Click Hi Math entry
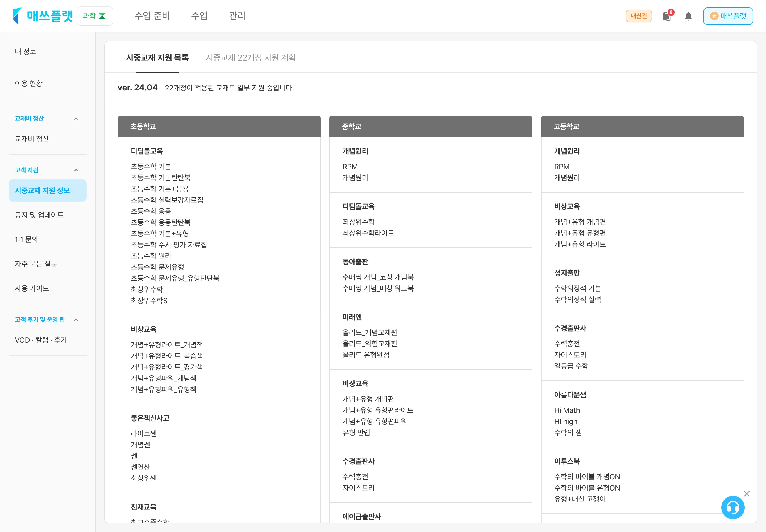The image size is (766, 532). 567,410
